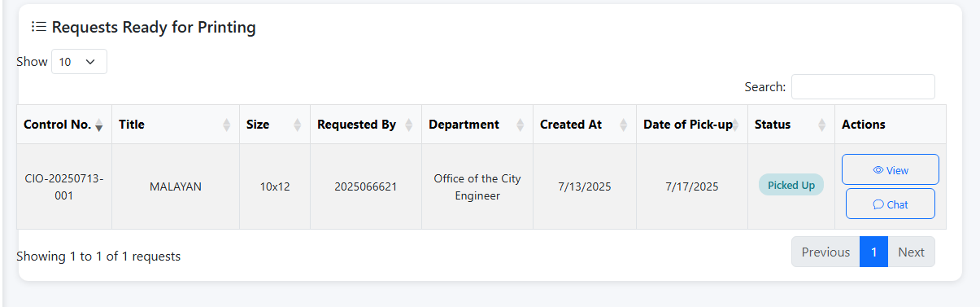This screenshot has height=307, width=980.
Task: Click the Department column sort arrows
Action: [520, 125]
